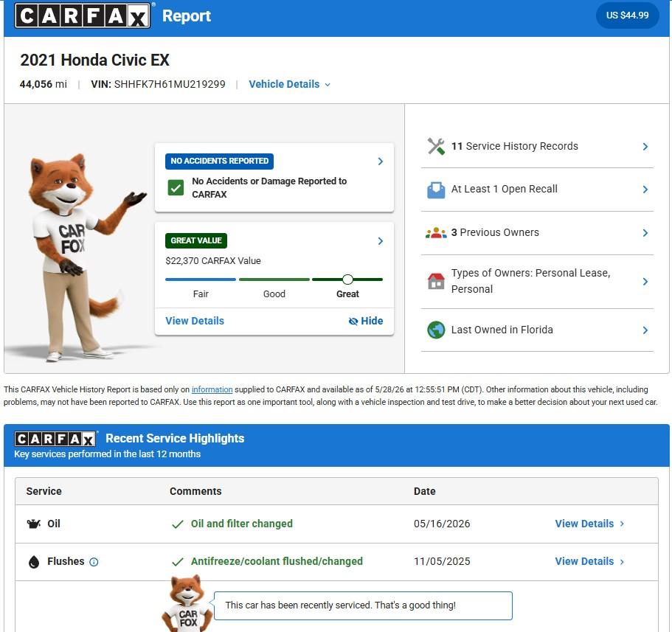Viewport: 672px width, 632px height.
Task: Click the Flushes droplet icon
Action: pos(34,561)
